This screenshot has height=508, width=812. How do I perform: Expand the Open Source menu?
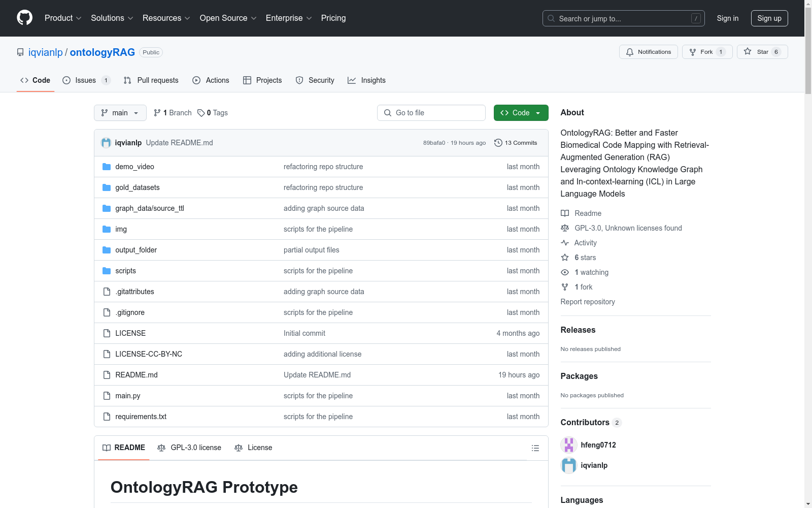228,18
